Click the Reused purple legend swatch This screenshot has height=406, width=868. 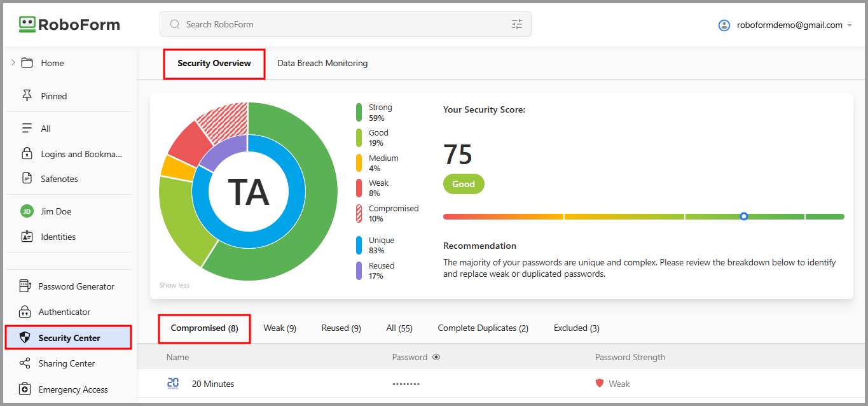[359, 270]
